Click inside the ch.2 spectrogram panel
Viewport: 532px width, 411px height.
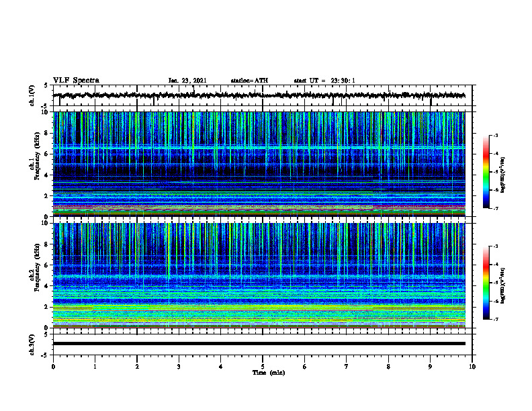pyautogui.click(x=259, y=275)
